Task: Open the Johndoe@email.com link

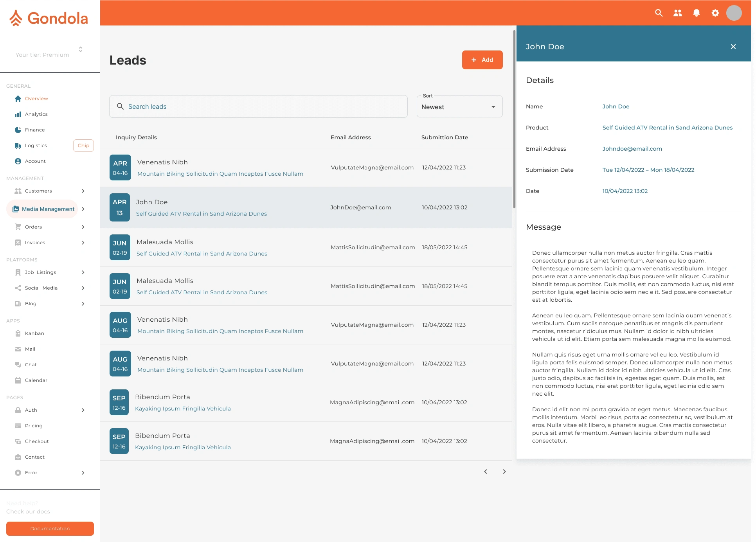Action: point(632,149)
